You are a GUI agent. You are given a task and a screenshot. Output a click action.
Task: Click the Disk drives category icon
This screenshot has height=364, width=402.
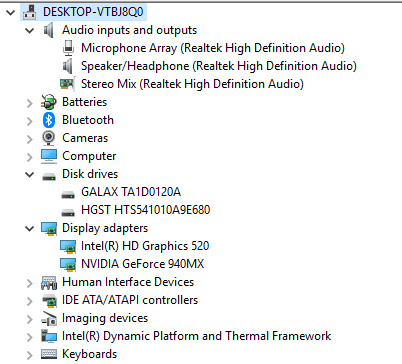[x=49, y=177]
